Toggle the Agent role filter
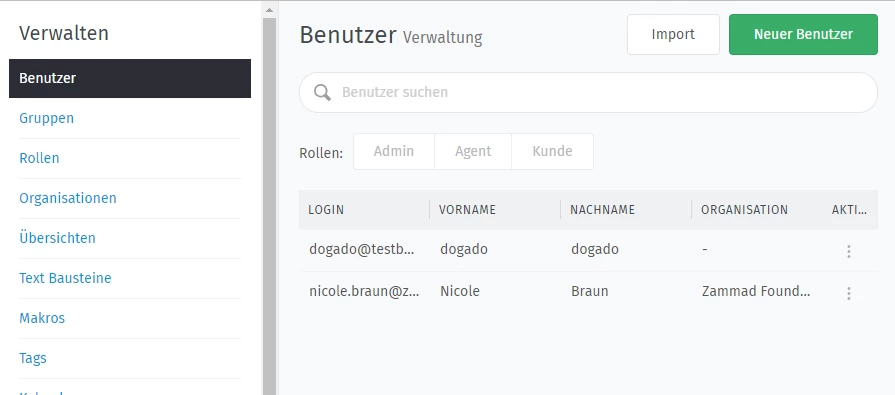This screenshot has width=895, height=395. [x=473, y=151]
